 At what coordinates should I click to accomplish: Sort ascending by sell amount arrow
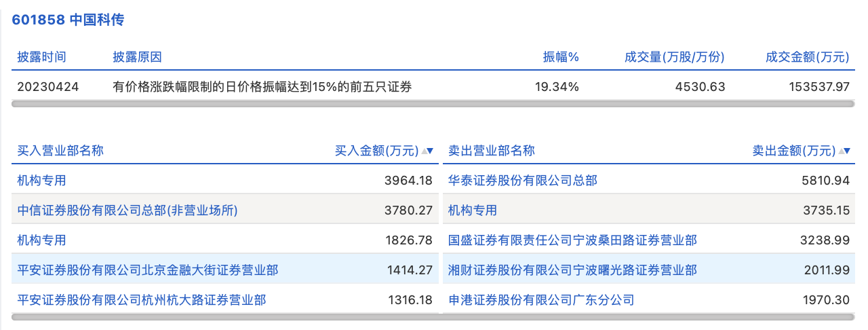point(842,151)
